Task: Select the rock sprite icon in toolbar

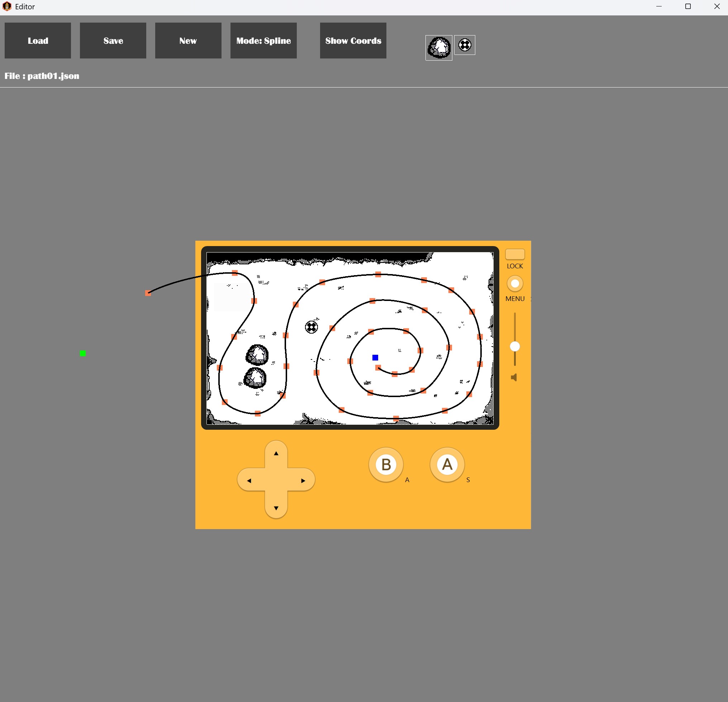Action: [x=439, y=48]
